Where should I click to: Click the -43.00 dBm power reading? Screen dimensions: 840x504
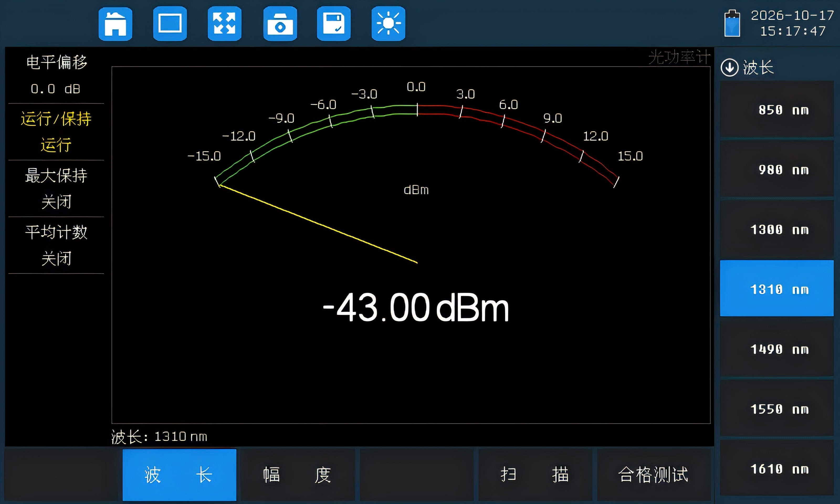click(x=416, y=308)
